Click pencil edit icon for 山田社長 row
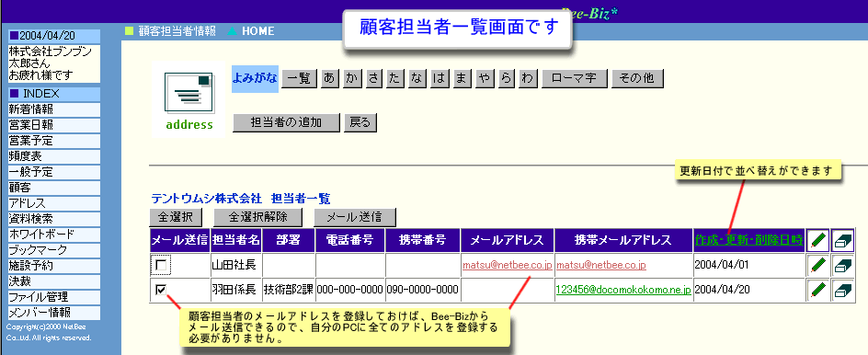 pos(817,266)
